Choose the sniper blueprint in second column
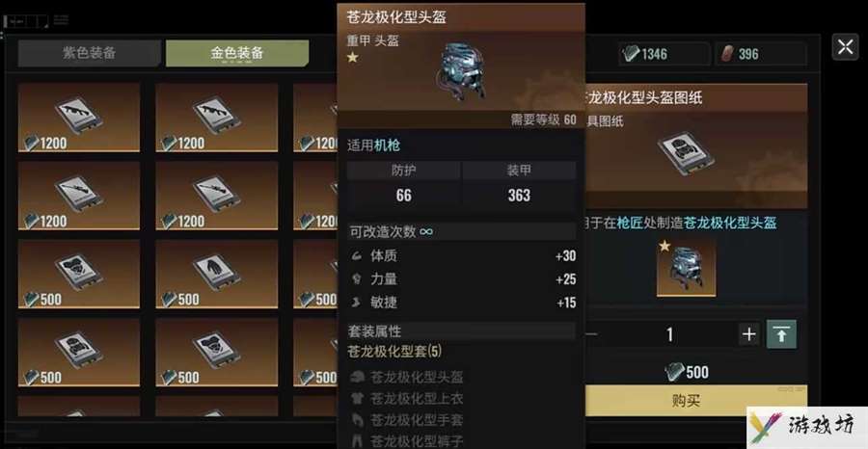 pyautogui.click(x=216, y=196)
